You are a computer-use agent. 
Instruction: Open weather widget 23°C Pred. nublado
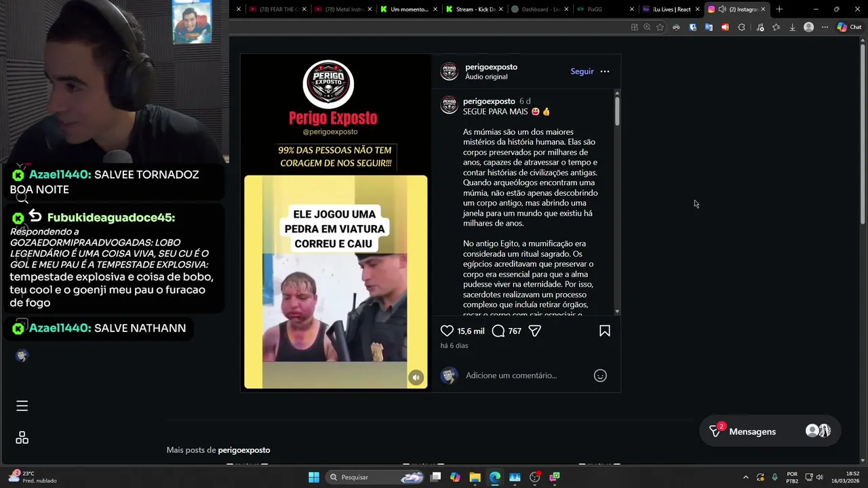33,477
